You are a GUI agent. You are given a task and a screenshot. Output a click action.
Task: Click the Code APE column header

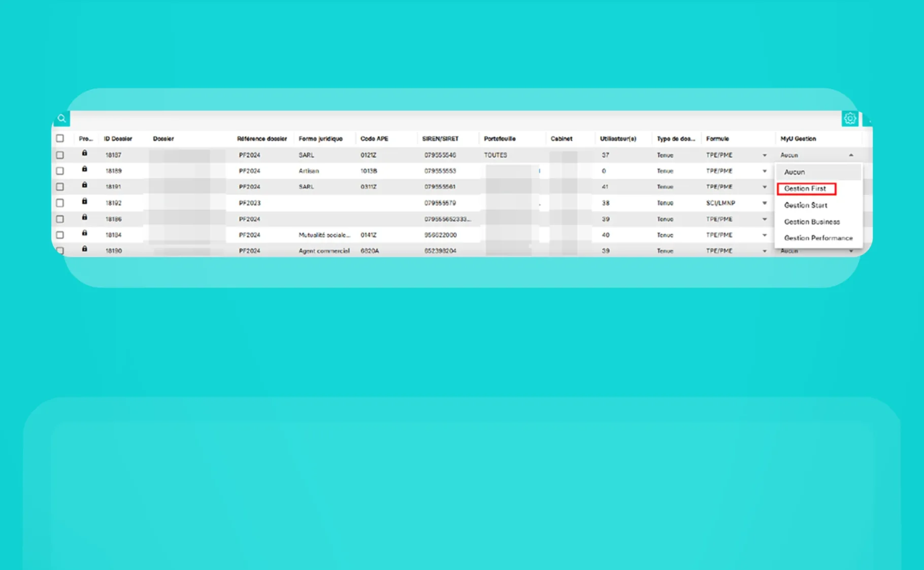(x=374, y=139)
